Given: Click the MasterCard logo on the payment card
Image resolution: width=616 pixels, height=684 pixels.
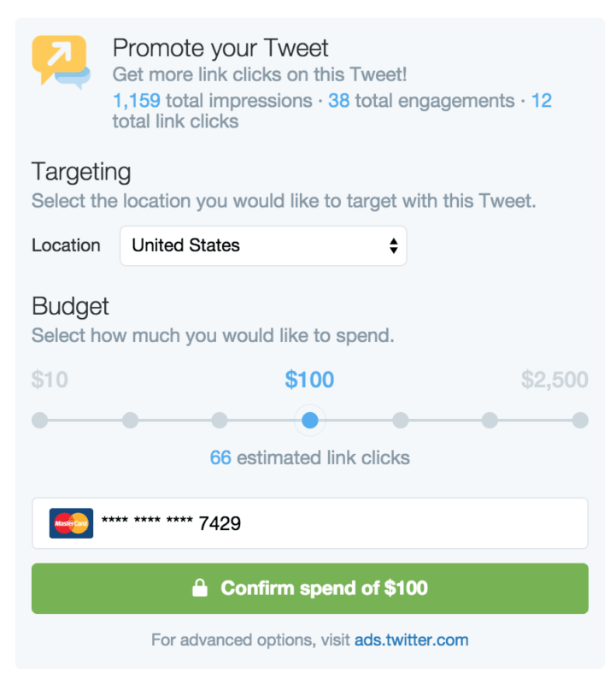Looking at the screenshot, I should (x=70, y=521).
